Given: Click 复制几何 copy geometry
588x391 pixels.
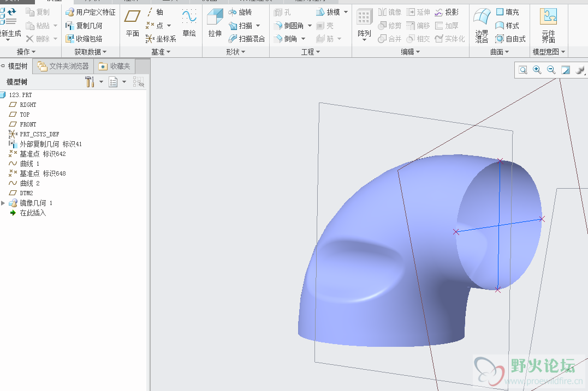Looking at the screenshot, I should click(84, 26).
